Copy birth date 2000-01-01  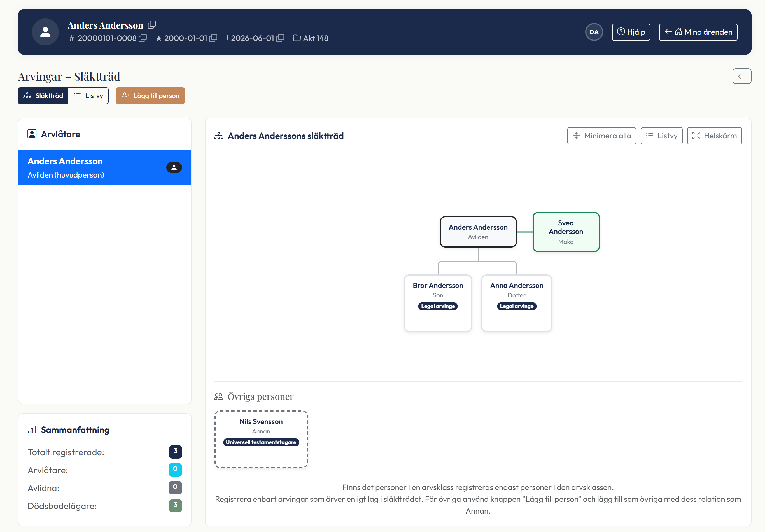point(213,38)
